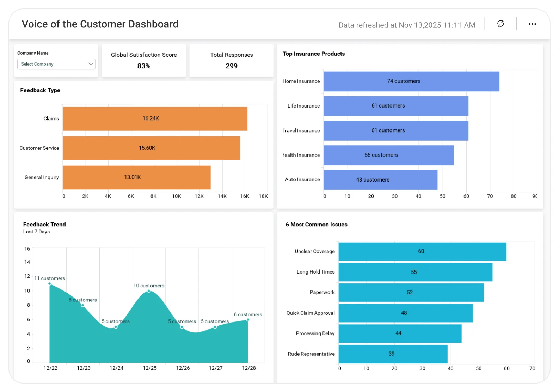This screenshot has height=392, width=559.
Task: Open the Company Name combo box
Action: pos(56,64)
